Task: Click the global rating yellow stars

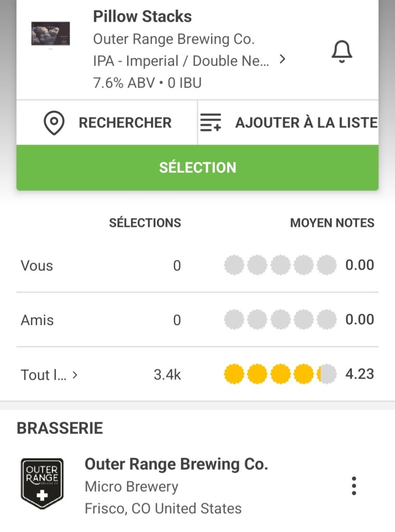Action: tap(280, 374)
